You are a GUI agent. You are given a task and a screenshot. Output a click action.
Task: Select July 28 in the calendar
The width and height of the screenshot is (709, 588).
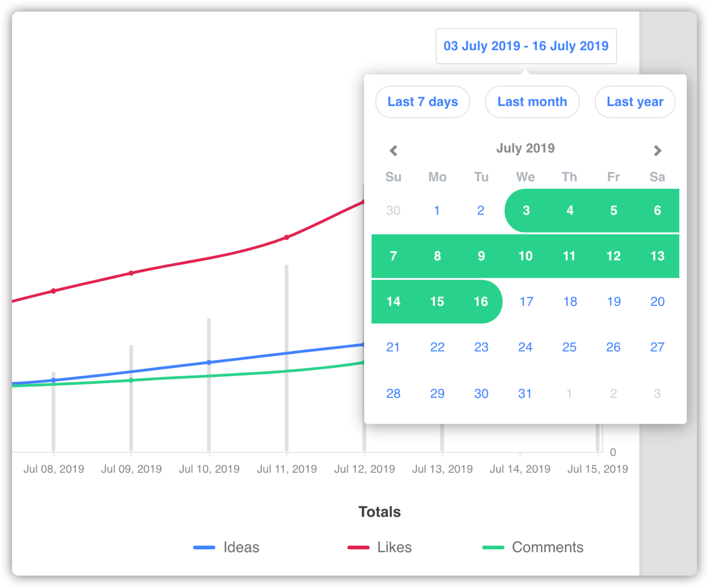point(393,394)
